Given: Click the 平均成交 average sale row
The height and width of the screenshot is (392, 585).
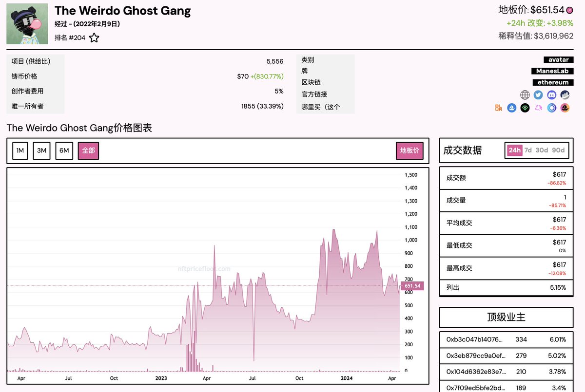Looking at the screenshot, I should pos(507,223).
